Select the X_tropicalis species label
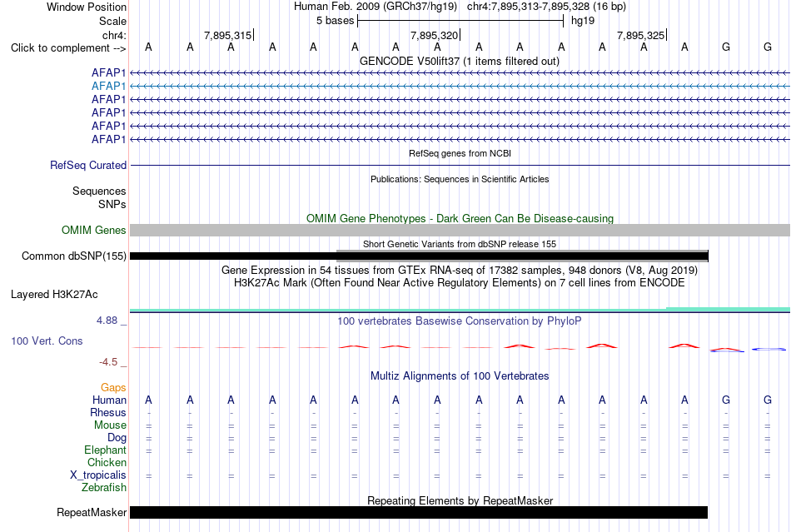The width and height of the screenshot is (791, 532). [x=98, y=475]
